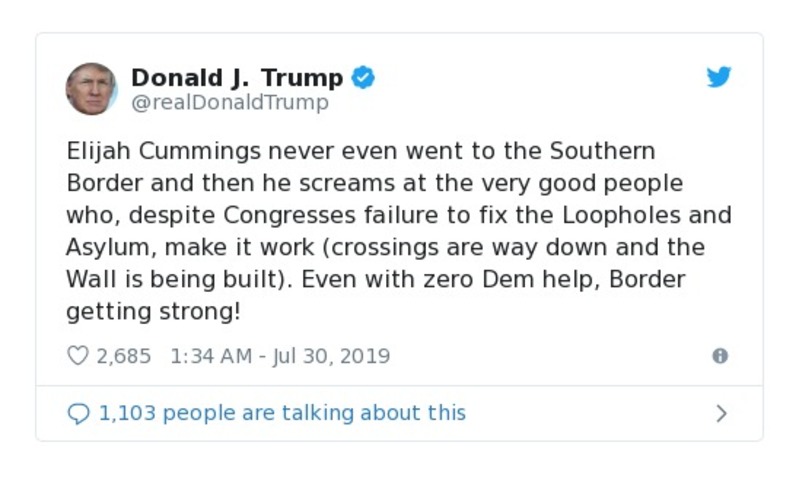799x490 pixels.
Task: Click the 2,685 likes count
Action: coord(124,356)
